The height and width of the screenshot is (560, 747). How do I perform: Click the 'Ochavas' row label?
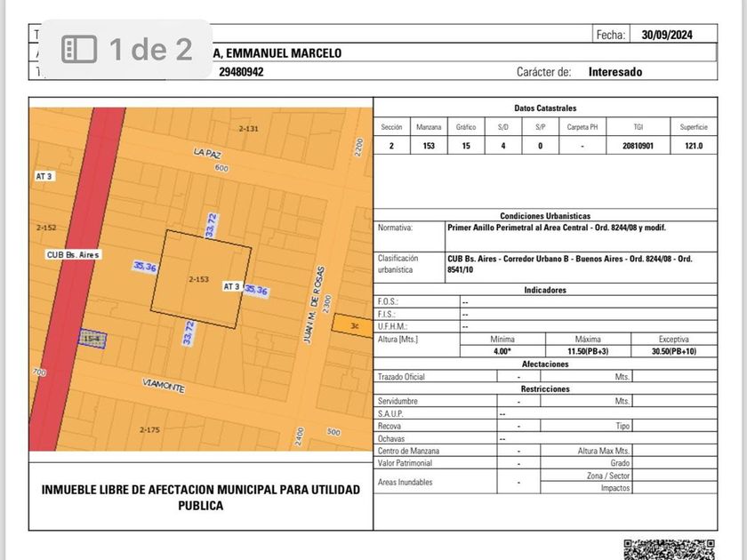click(x=391, y=438)
